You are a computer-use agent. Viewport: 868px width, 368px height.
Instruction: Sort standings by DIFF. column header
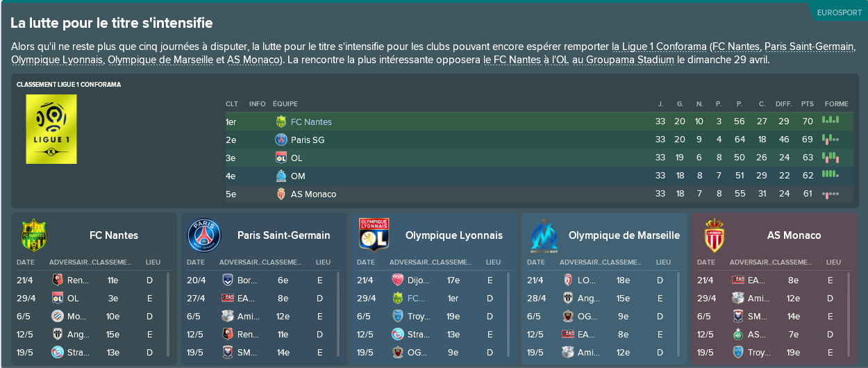coord(784,103)
